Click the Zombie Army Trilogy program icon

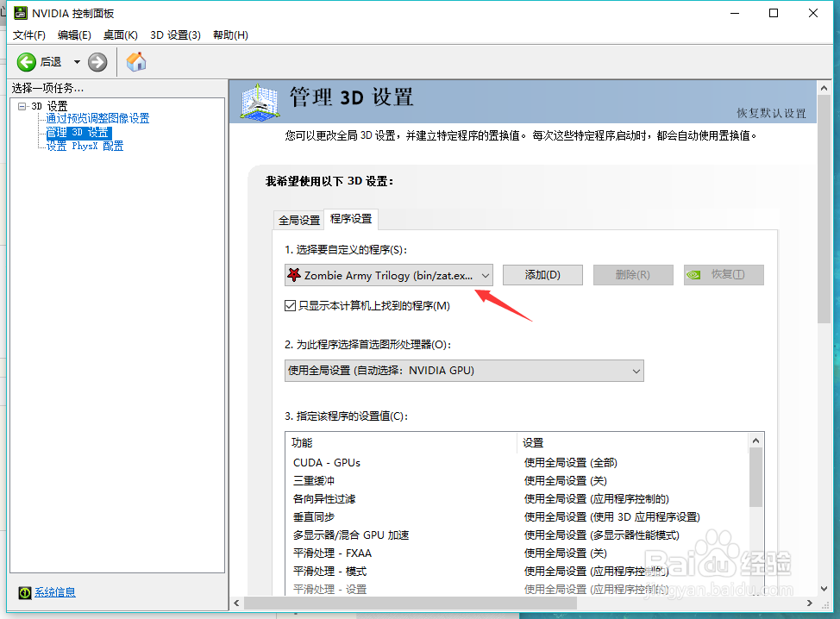tap(293, 275)
